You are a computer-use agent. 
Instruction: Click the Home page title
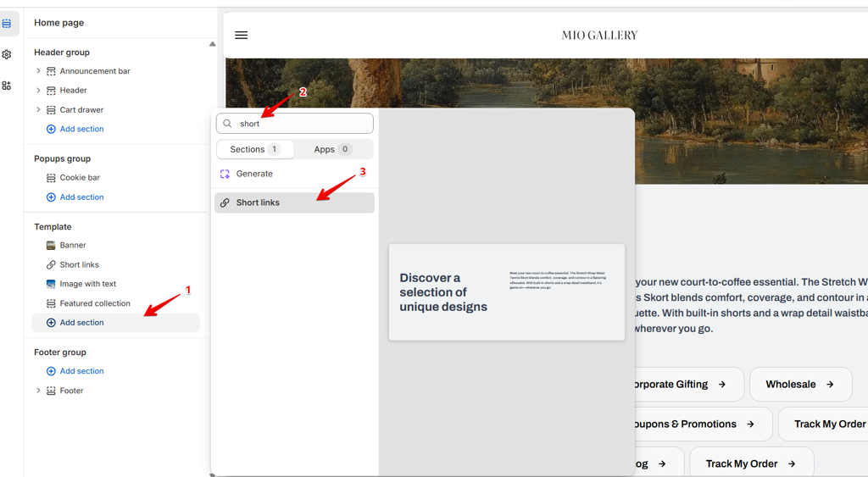pos(58,23)
